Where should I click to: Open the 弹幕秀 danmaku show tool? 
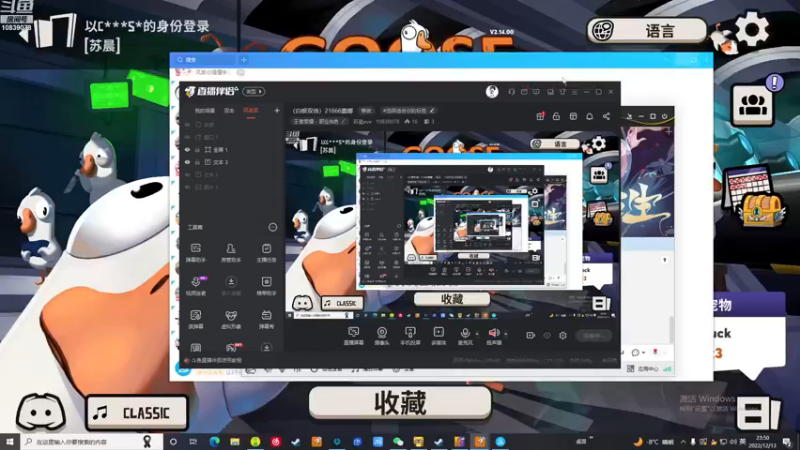[266, 319]
